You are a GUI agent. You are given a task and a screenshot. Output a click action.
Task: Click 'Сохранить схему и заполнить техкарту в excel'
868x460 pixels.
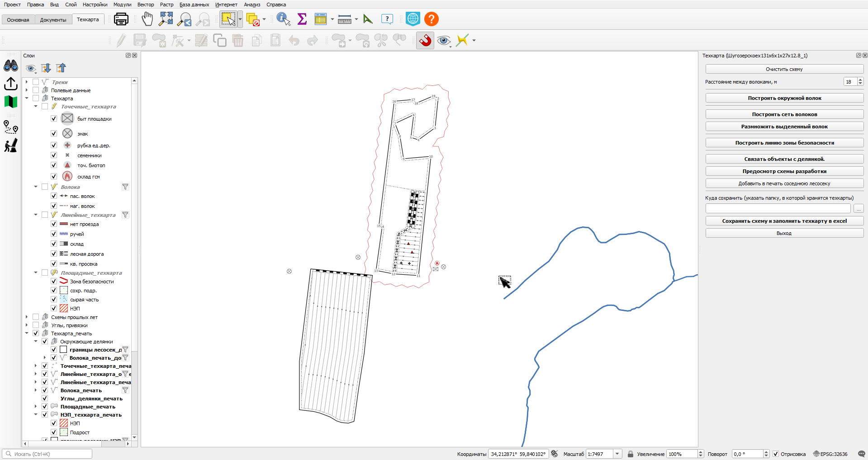784,221
